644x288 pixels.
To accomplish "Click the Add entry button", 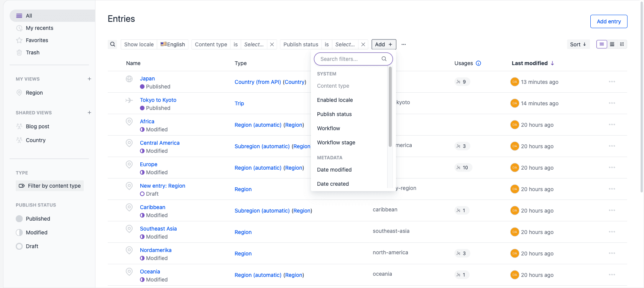I will point(609,21).
